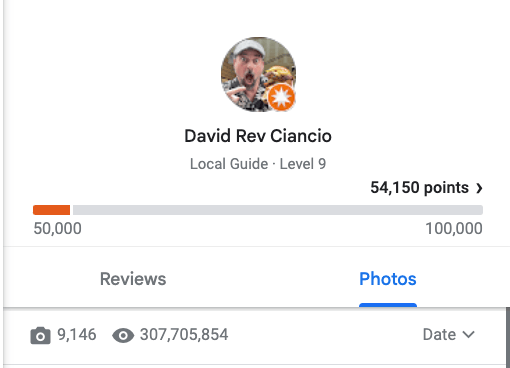
Task: Click the chevron beside Date
Action: 469,334
